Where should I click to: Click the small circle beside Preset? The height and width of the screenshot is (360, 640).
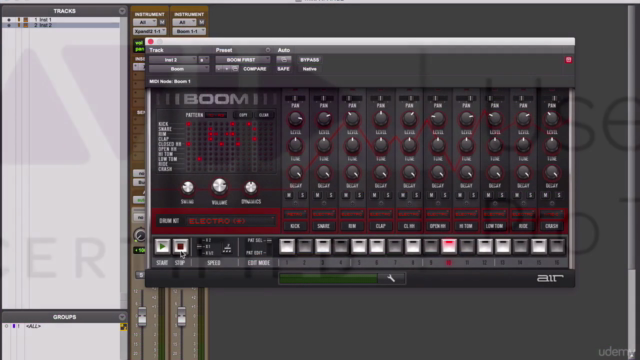(268, 50)
